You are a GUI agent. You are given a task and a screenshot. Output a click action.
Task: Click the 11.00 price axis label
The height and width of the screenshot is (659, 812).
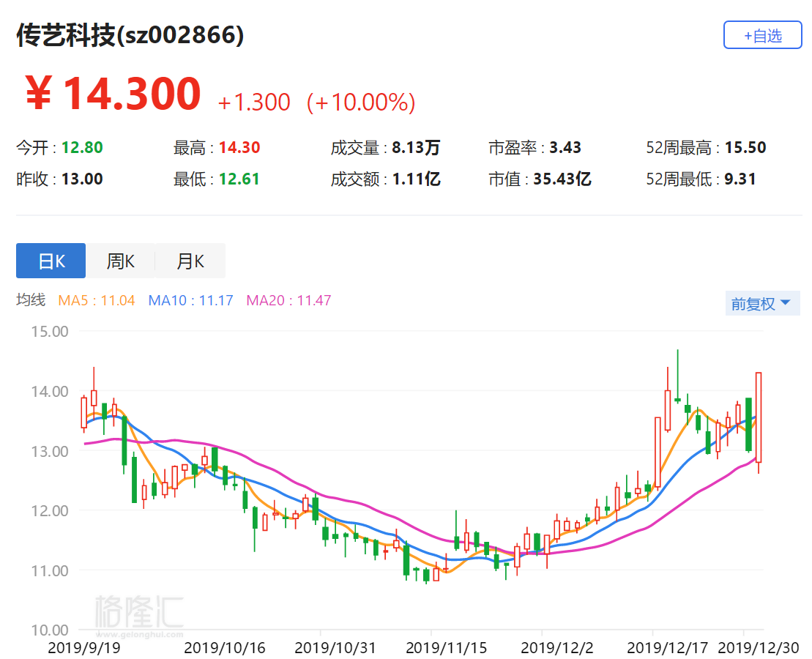50,571
